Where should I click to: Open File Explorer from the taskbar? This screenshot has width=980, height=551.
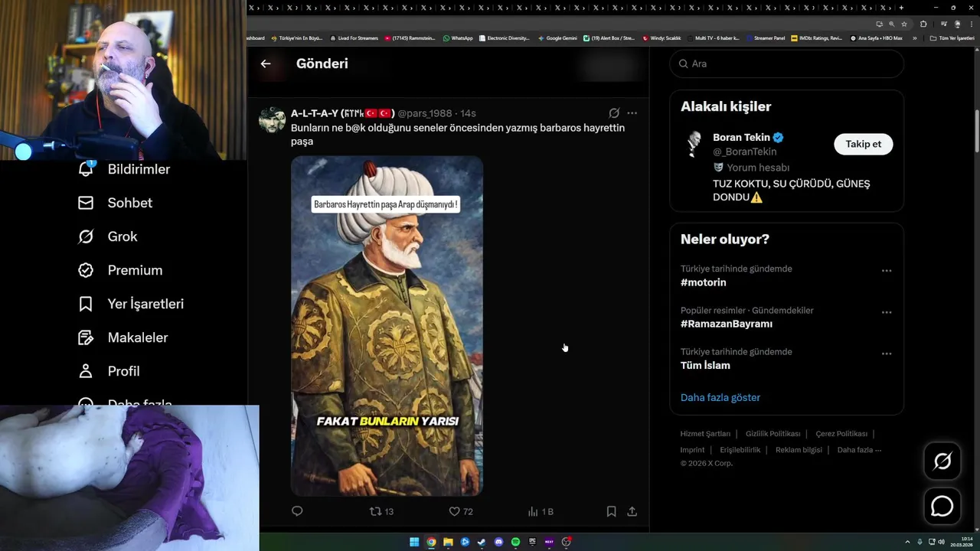(448, 542)
